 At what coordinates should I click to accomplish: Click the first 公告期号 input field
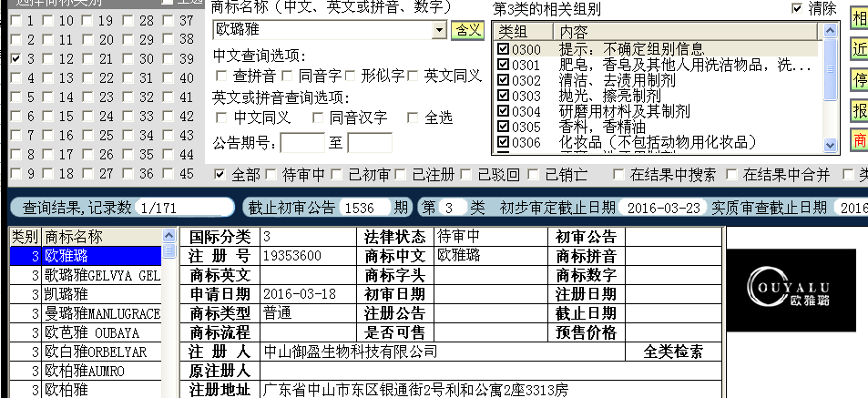(301, 142)
